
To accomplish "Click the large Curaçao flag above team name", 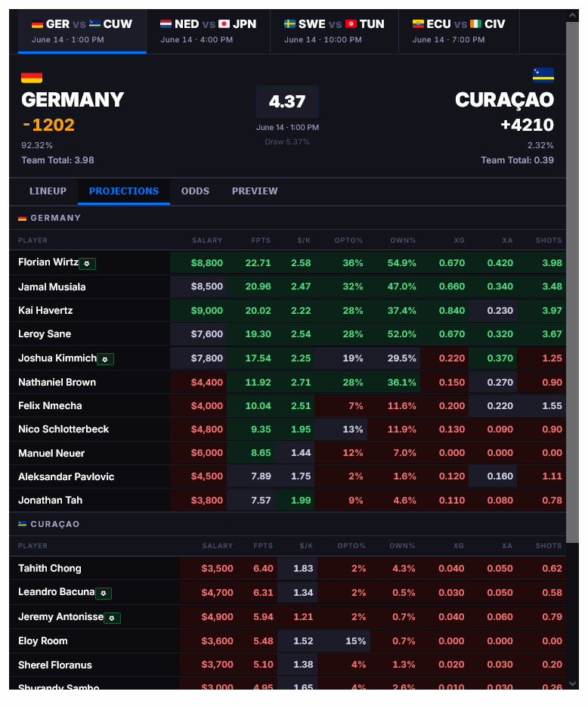I will pyautogui.click(x=543, y=76).
